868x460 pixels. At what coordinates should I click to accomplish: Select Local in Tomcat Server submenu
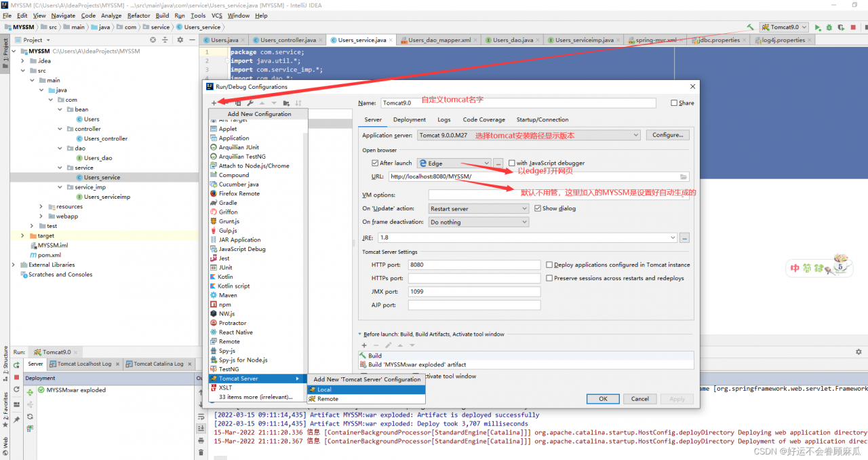pyautogui.click(x=325, y=389)
